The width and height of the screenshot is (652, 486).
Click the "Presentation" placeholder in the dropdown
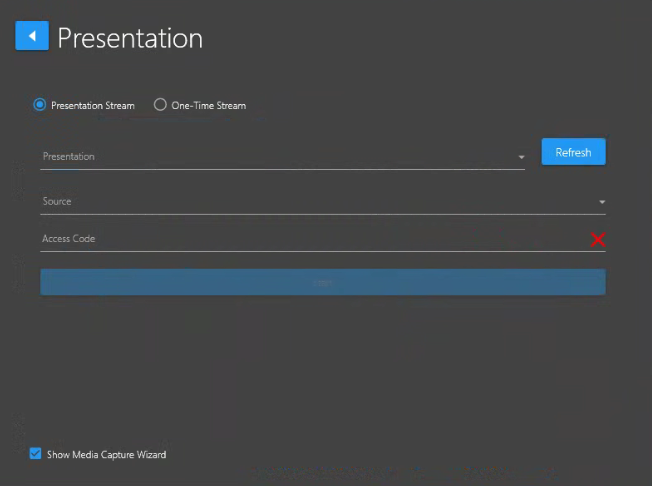69,157
